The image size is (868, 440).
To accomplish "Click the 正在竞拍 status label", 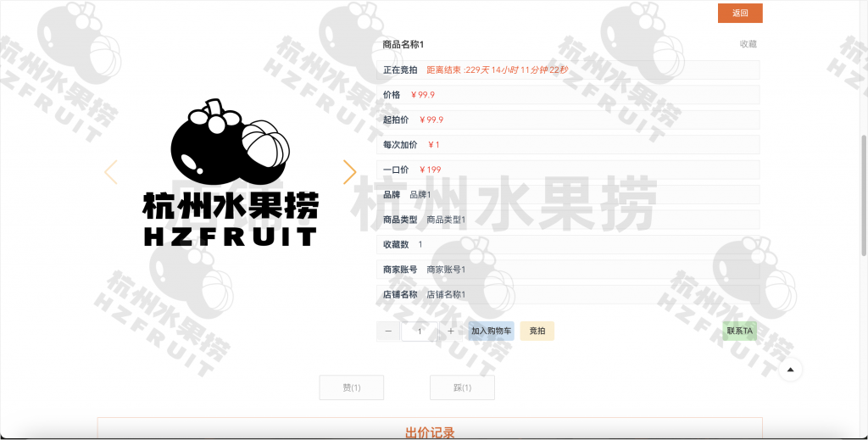I will coord(400,70).
